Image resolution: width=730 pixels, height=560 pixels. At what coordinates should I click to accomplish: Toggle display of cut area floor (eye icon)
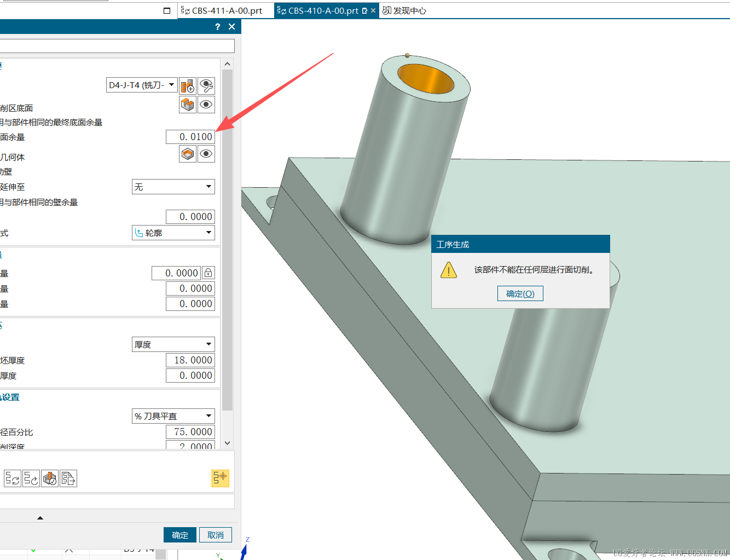coord(206,105)
